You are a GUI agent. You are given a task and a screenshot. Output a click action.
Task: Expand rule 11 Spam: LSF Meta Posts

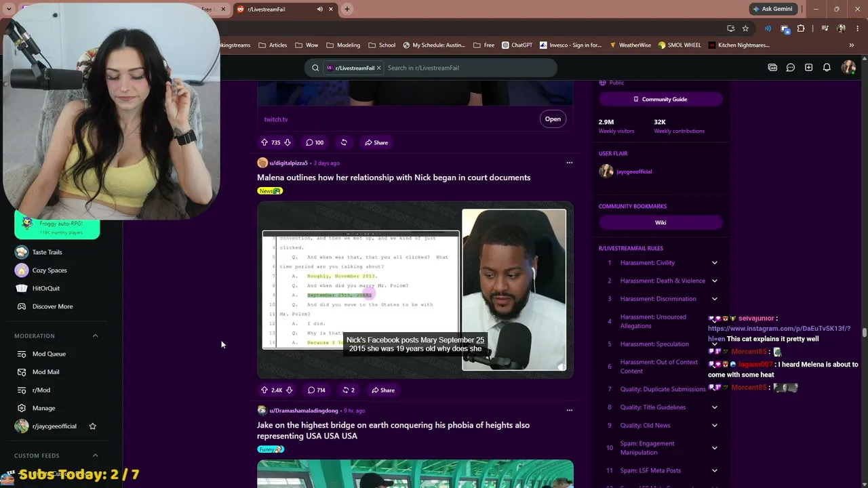pyautogui.click(x=715, y=470)
